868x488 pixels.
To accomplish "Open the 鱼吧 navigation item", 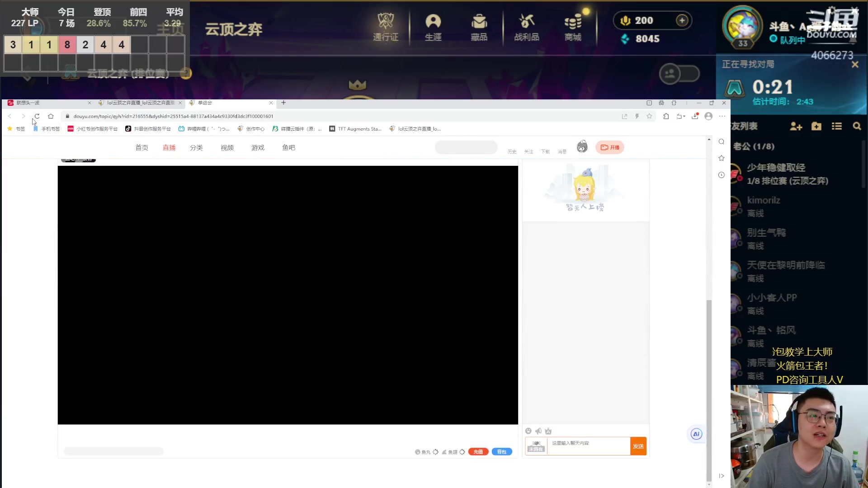I will pyautogui.click(x=288, y=148).
